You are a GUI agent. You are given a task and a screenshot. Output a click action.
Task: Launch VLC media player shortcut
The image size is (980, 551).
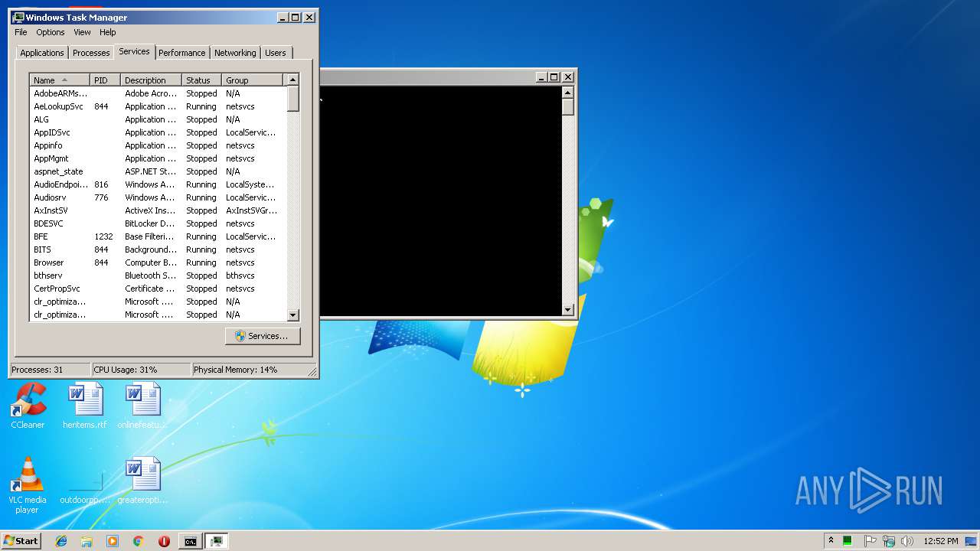coord(28,485)
